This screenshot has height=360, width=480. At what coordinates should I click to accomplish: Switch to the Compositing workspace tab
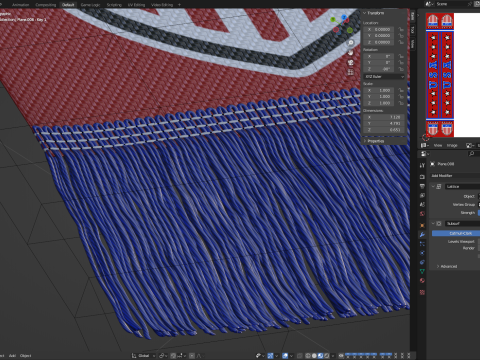tap(46, 5)
